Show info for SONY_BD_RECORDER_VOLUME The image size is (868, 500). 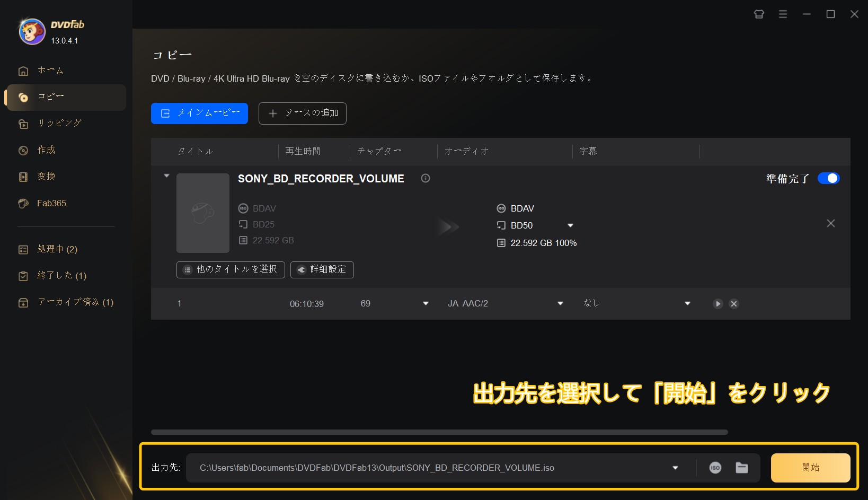point(426,178)
